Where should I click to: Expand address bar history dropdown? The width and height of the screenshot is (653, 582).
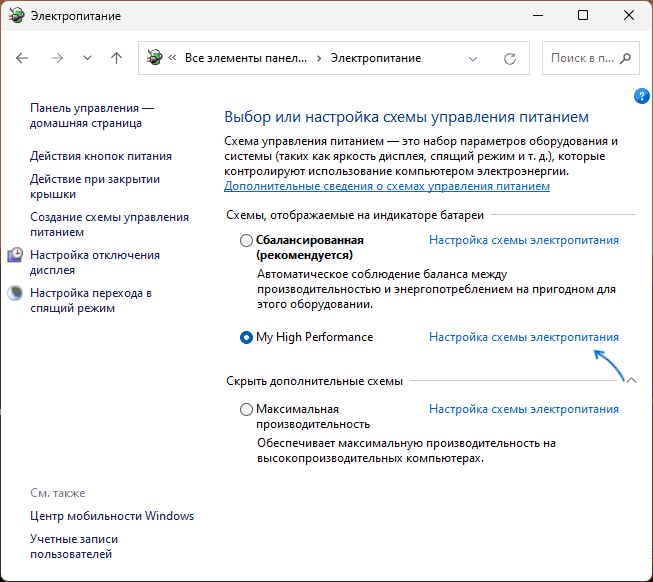click(x=473, y=59)
